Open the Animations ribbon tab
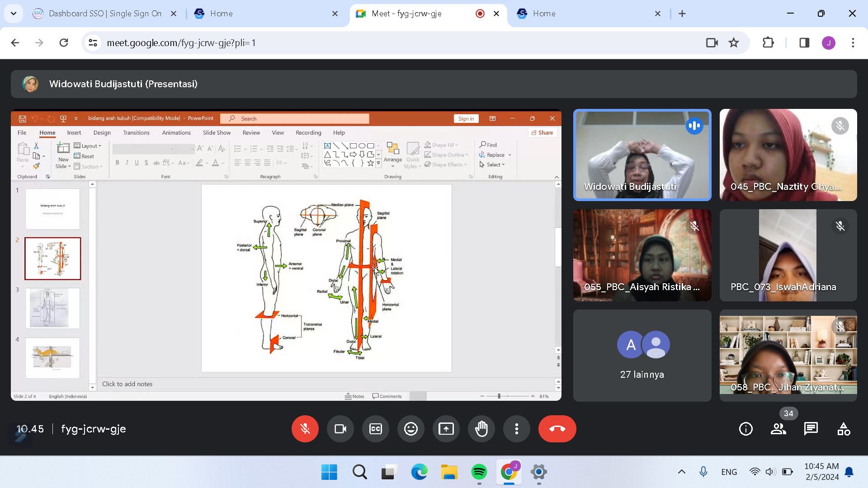Screen dimensions: 868x488 176,132
